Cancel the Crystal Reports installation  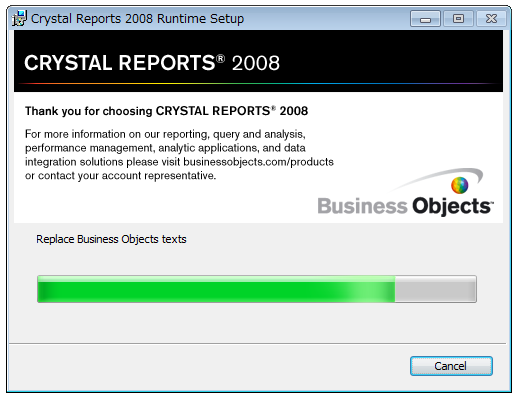coord(451,366)
